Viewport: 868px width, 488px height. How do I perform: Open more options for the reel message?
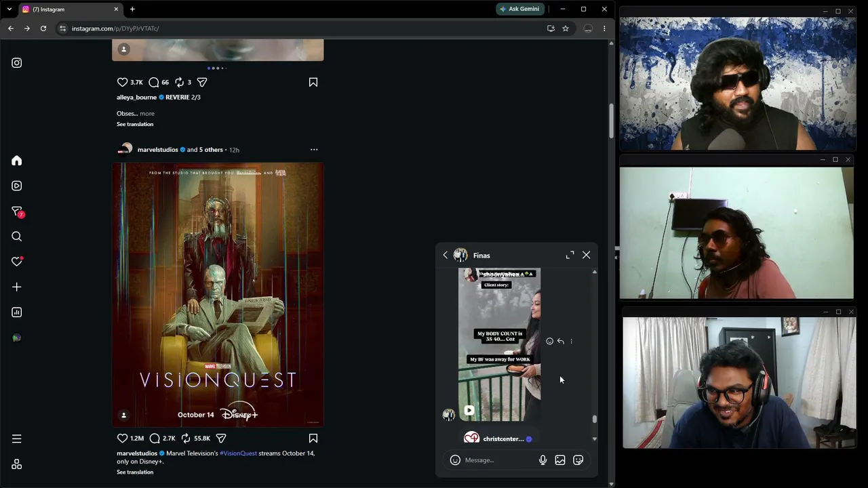click(571, 342)
